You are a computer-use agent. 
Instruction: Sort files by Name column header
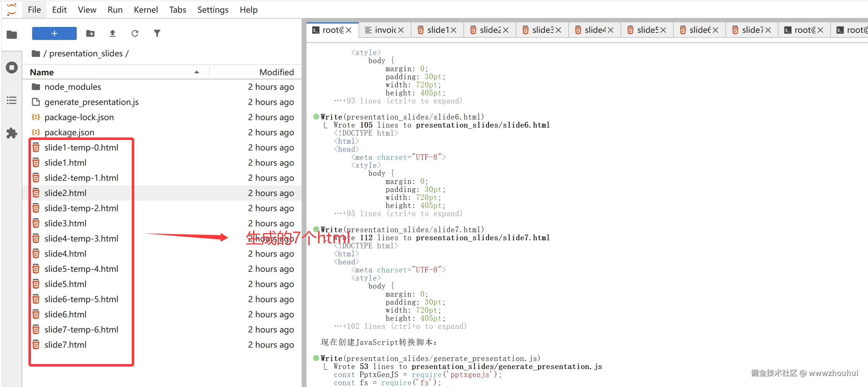[x=42, y=72]
